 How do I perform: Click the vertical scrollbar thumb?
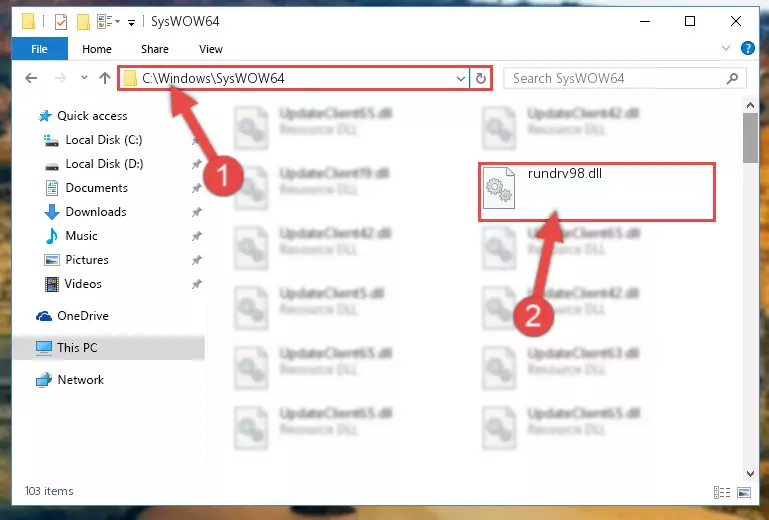tap(750, 138)
